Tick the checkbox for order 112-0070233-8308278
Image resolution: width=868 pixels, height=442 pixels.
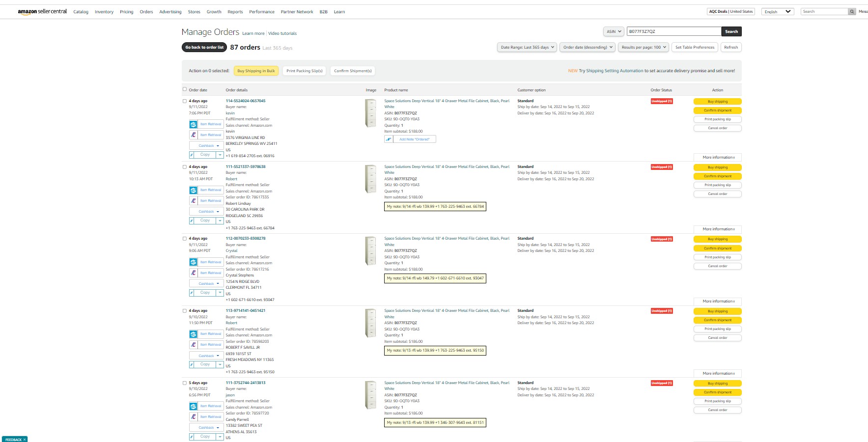[x=185, y=239]
